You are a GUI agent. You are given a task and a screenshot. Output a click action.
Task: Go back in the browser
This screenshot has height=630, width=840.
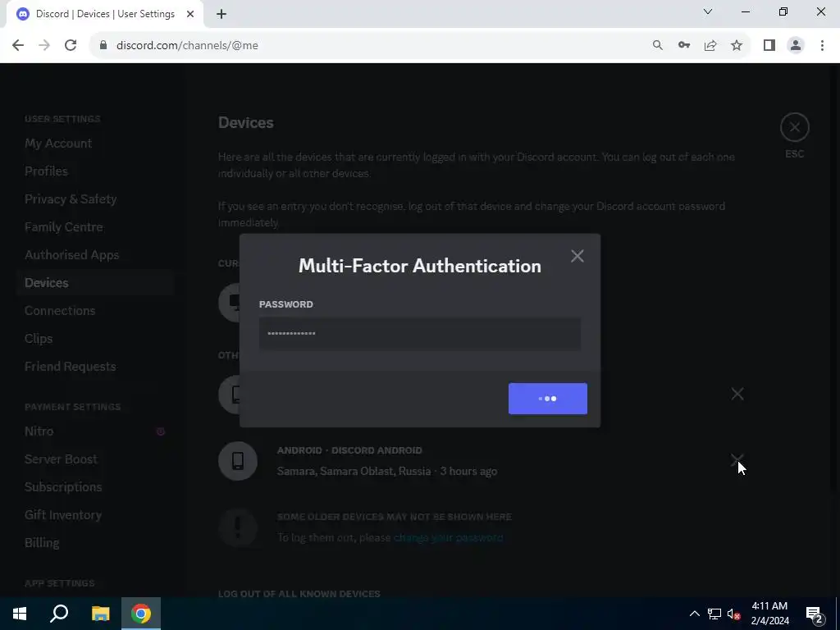coord(18,46)
